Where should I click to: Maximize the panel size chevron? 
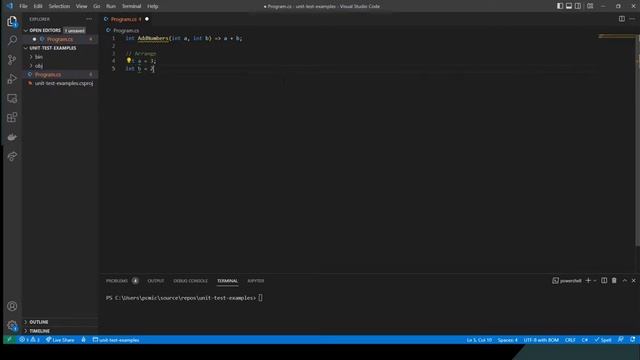tap(624, 281)
